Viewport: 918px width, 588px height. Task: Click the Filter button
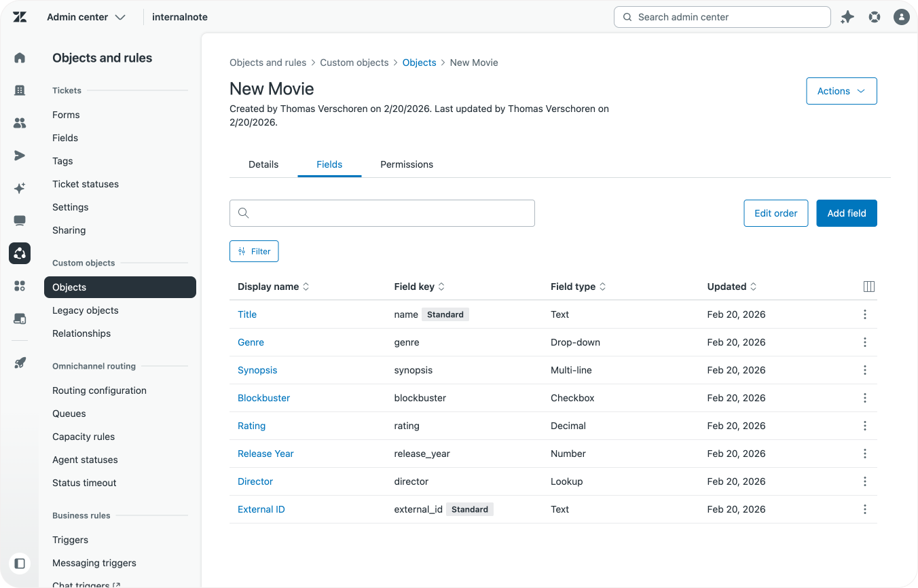point(254,251)
